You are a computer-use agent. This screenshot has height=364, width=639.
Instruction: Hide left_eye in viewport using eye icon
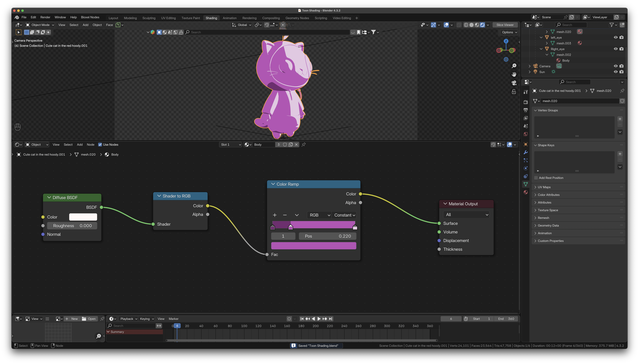click(x=616, y=38)
